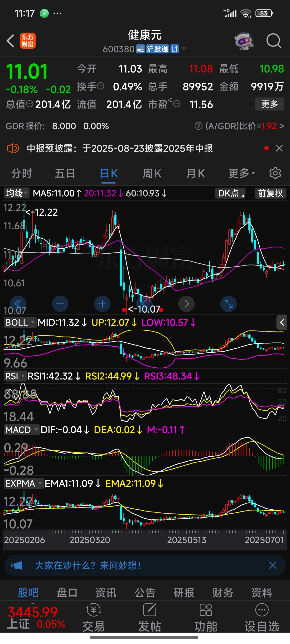Switch to the 周K tab
This screenshot has height=644, width=290.
tap(152, 174)
